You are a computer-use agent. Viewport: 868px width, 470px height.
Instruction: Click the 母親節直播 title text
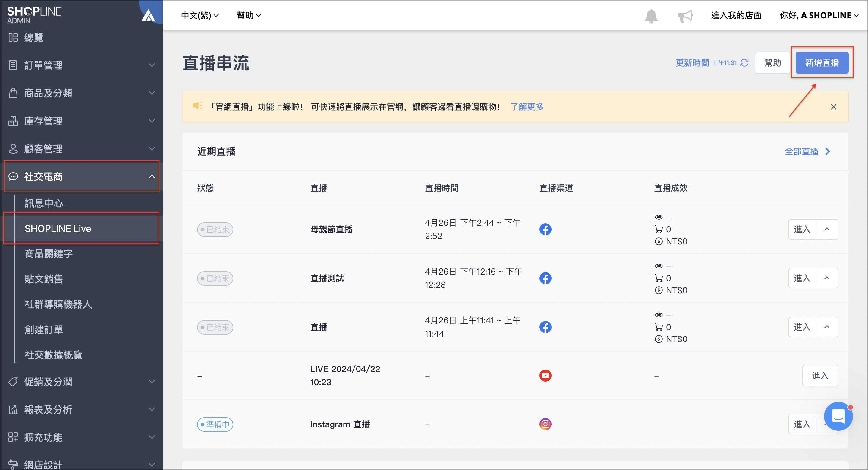point(331,229)
